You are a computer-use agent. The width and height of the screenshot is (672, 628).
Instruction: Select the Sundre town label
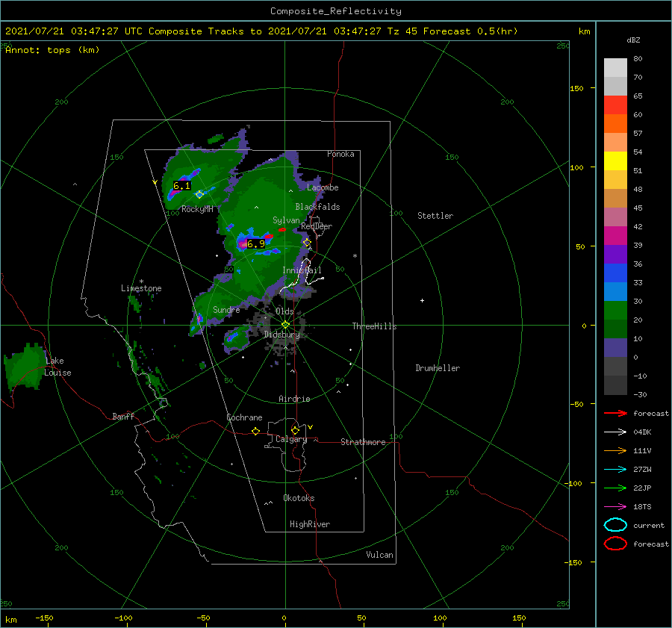226,309
